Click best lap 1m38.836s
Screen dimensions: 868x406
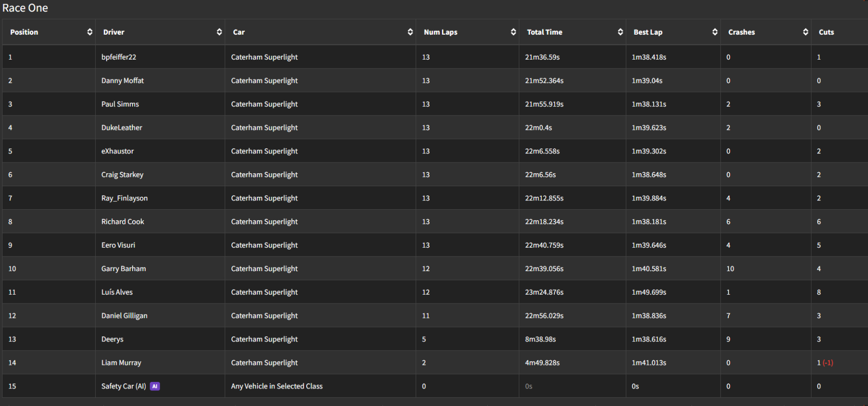coord(649,316)
